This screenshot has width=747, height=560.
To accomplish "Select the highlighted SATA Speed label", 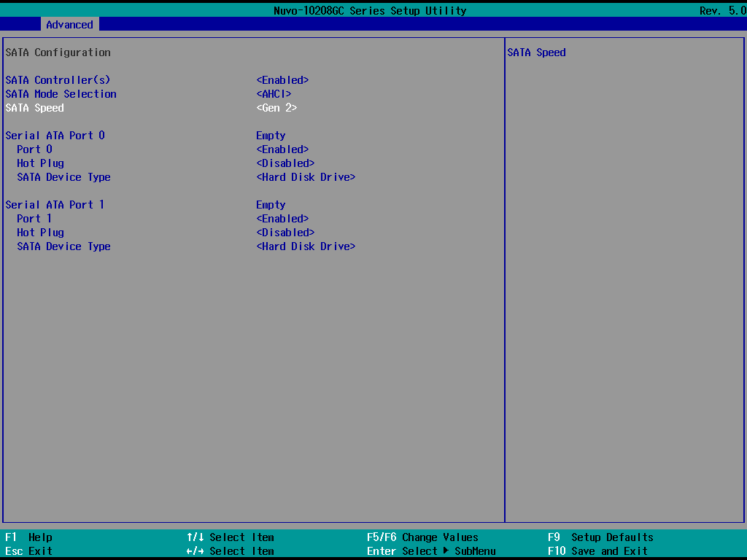I will (34, 108).
